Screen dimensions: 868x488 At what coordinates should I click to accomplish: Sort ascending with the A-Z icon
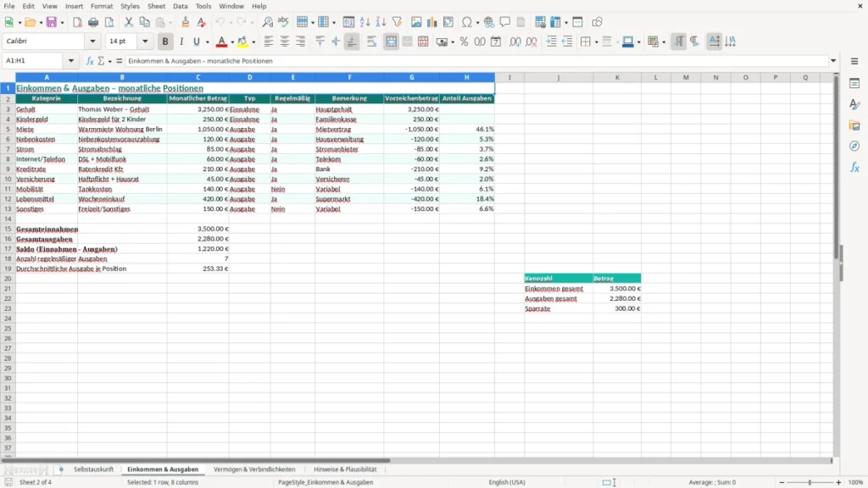tap(364, 22)
